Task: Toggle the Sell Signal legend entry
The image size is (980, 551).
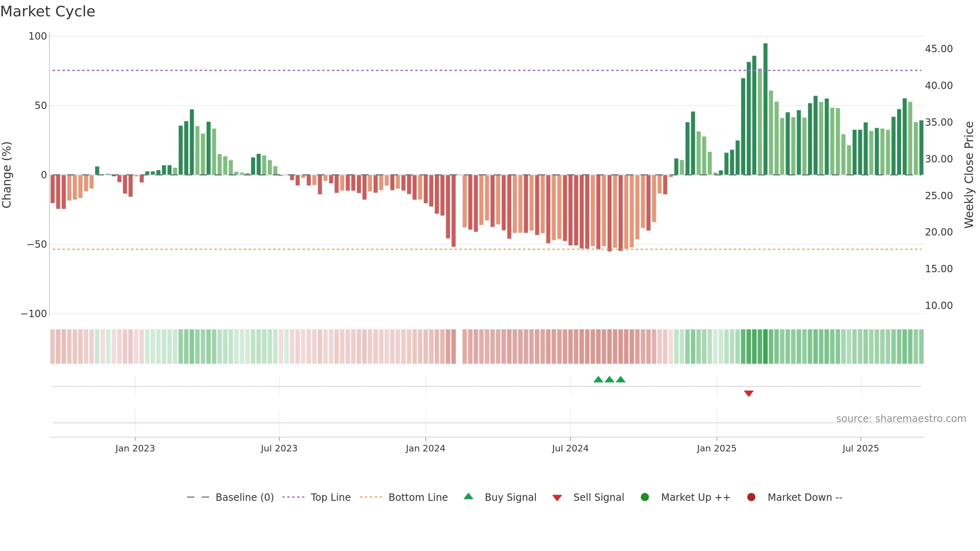Action: [x=588, y=497]
